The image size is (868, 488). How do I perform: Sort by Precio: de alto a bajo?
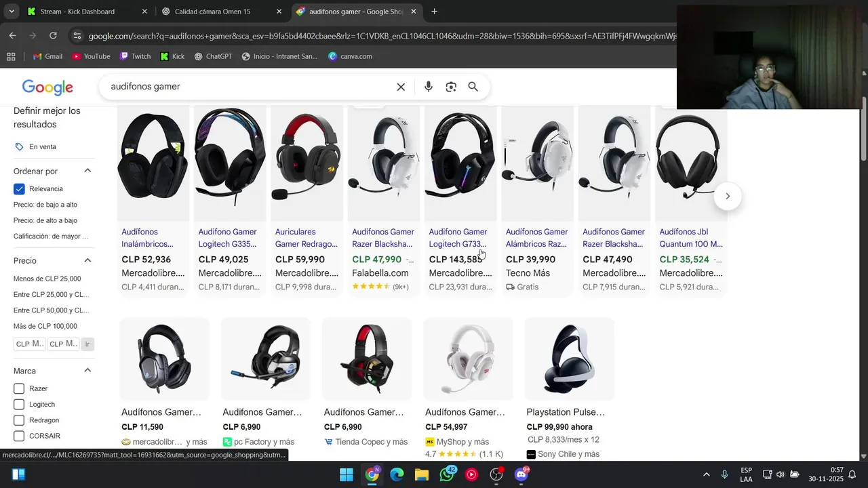pos(45,220)
